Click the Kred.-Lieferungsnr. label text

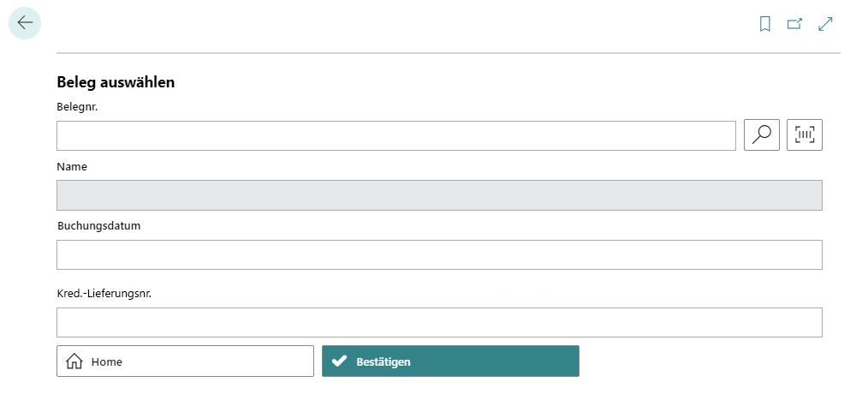[104, 294]
